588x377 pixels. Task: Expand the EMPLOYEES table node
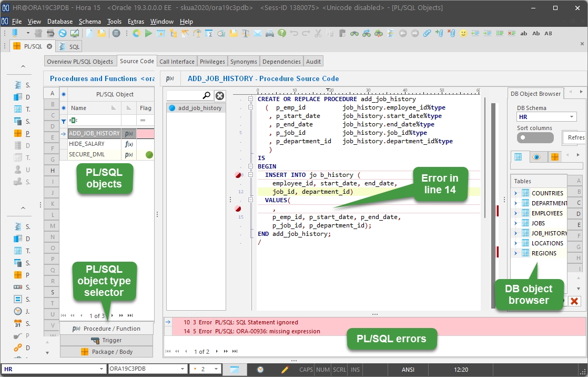(516, 213)
